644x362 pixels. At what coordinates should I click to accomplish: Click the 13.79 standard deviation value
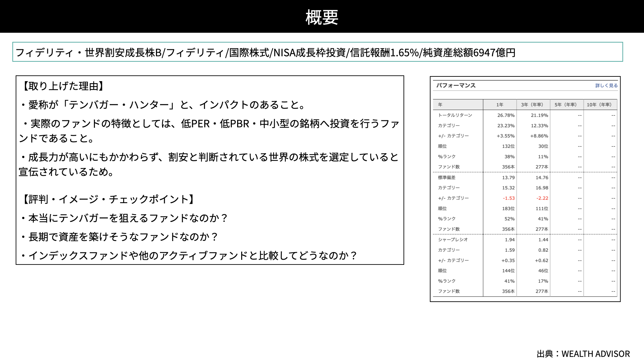(x=508, y=178)
